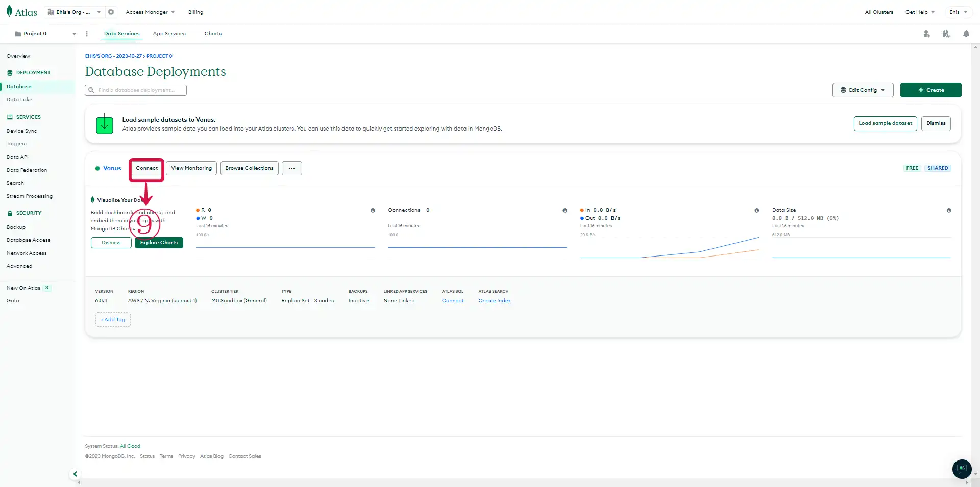This screenshot has width=980, height=487.
Task: Open the project activity feed icon
Action: (x=946, y=34)
